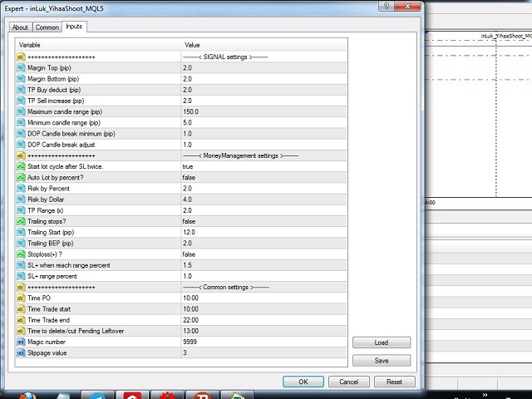Viewport: 532px width, 399px height.
Task: Click the string icon for Time Trade start
Action: 21,309
